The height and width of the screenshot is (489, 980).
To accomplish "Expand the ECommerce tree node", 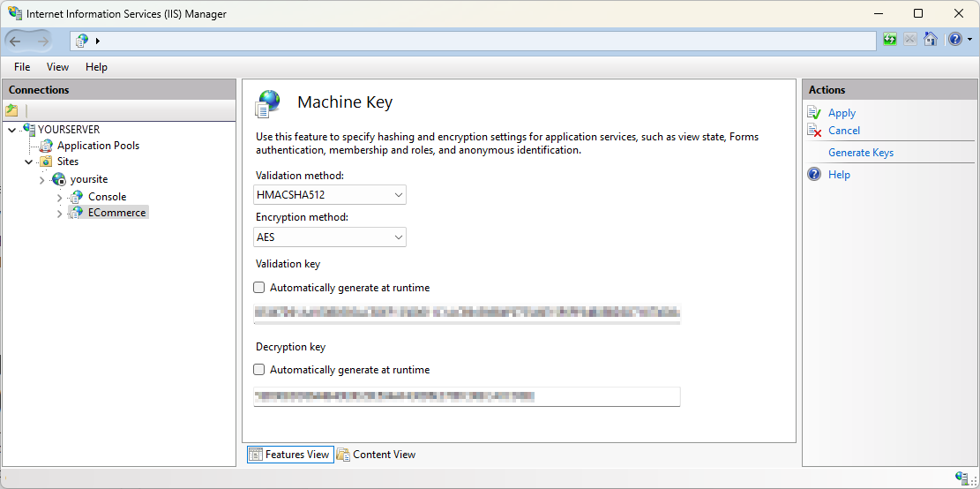I will 59,214.
